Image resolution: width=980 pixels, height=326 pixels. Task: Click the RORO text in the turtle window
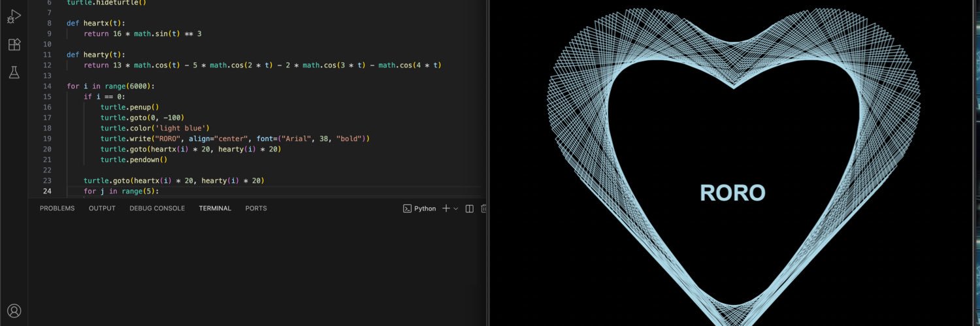pyautogui.click(x=732, y=193)
